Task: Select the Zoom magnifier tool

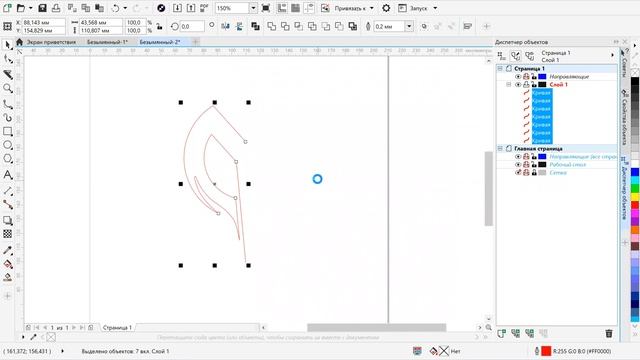Action: [7, 89]
